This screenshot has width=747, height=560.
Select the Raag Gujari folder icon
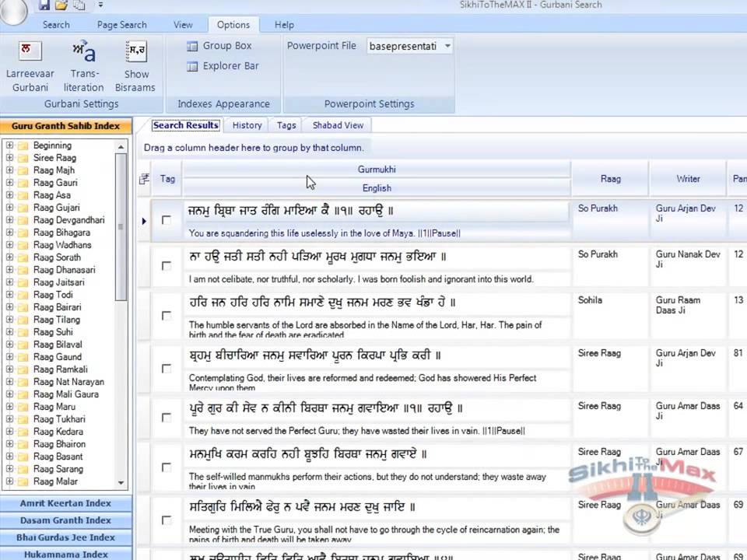[23, 208]
